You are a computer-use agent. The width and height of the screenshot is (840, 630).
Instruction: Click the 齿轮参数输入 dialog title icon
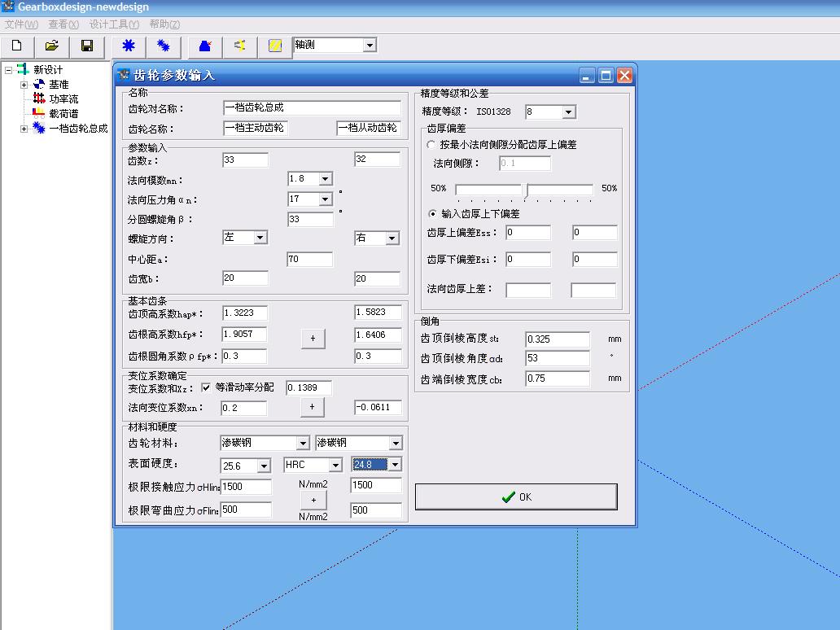pyautogui.click(x=124, y=75)
